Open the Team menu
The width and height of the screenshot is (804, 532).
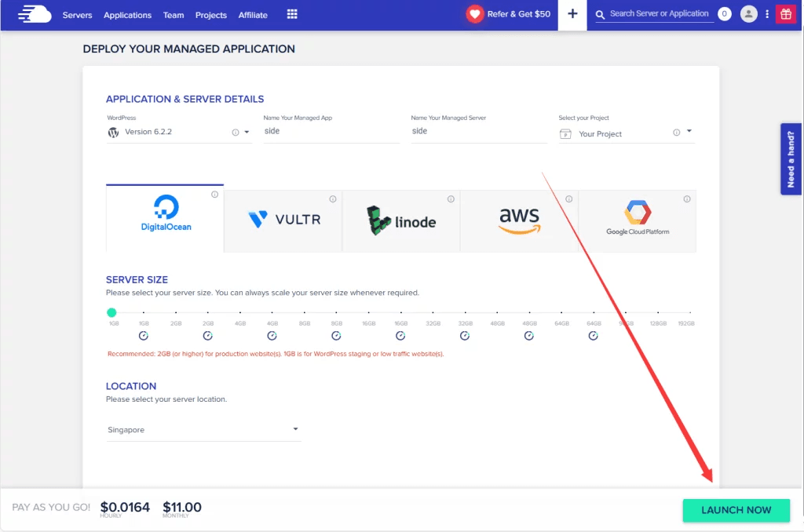(174, 15)
